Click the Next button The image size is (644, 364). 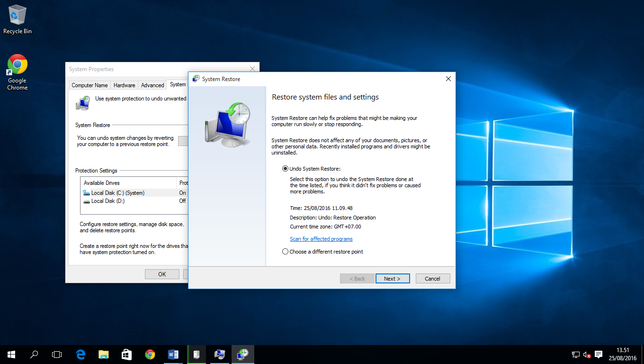tap(393, 278)
